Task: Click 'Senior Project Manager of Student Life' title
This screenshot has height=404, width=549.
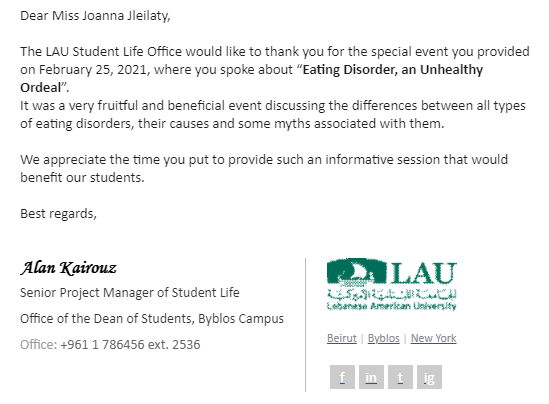Action: coord(130,293)
